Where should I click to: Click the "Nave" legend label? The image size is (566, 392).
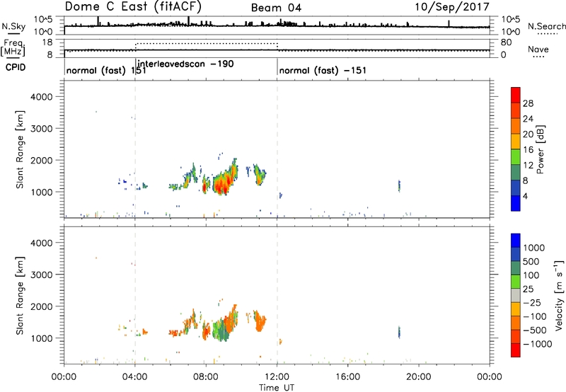pos(538,50)
